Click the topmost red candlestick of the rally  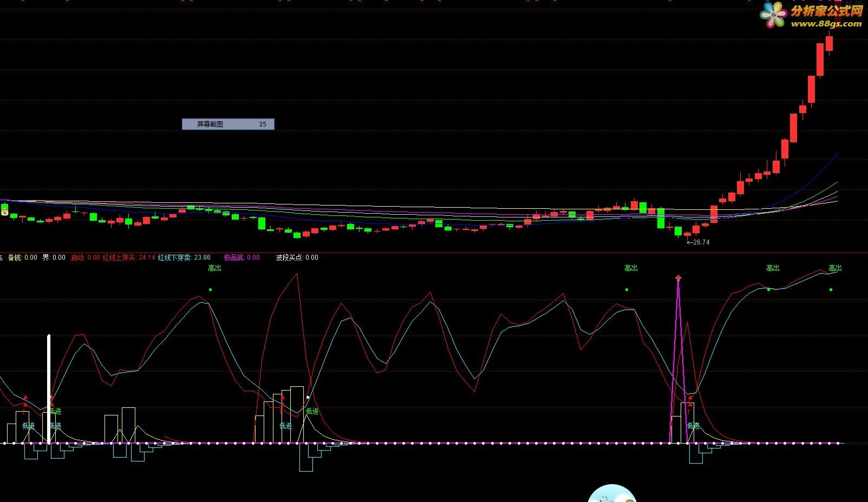829,43
